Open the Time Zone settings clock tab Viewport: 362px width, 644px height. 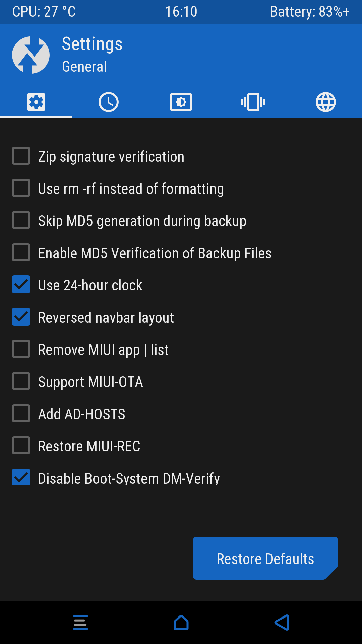click(109, 102)
